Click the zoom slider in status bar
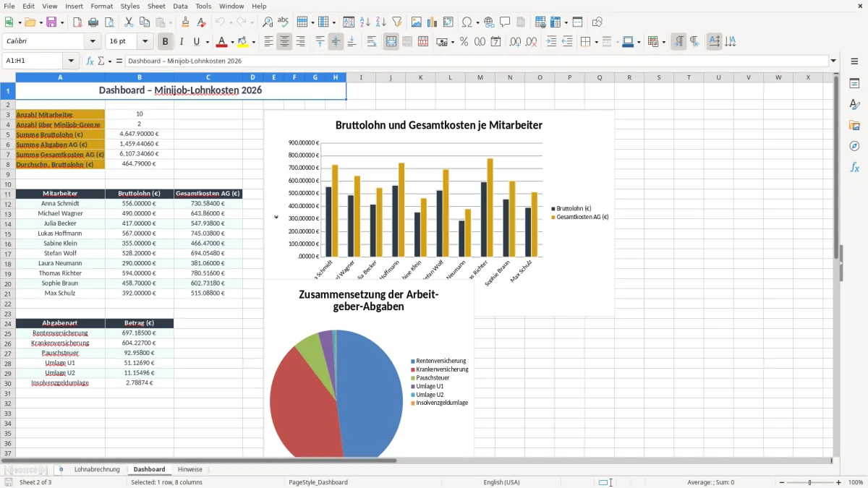Viewport: 868px width, 488px height. [809, 482]
